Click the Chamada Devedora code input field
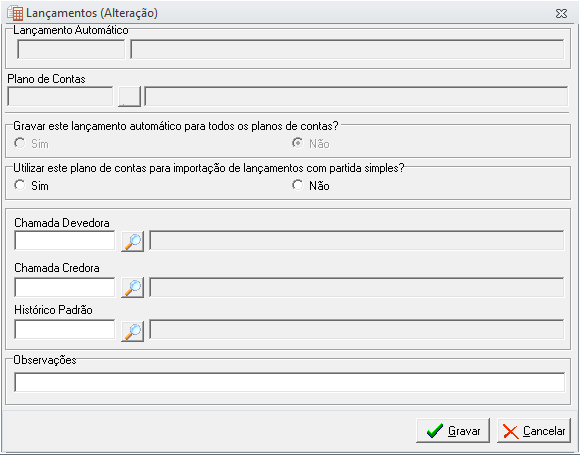580x455 pixels. (65, 240)
